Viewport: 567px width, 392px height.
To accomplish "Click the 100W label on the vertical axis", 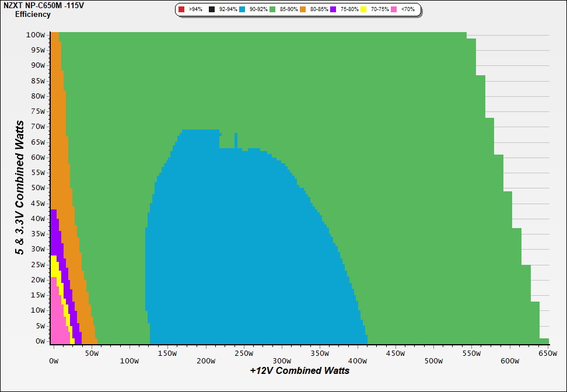I will pos(36,34).
